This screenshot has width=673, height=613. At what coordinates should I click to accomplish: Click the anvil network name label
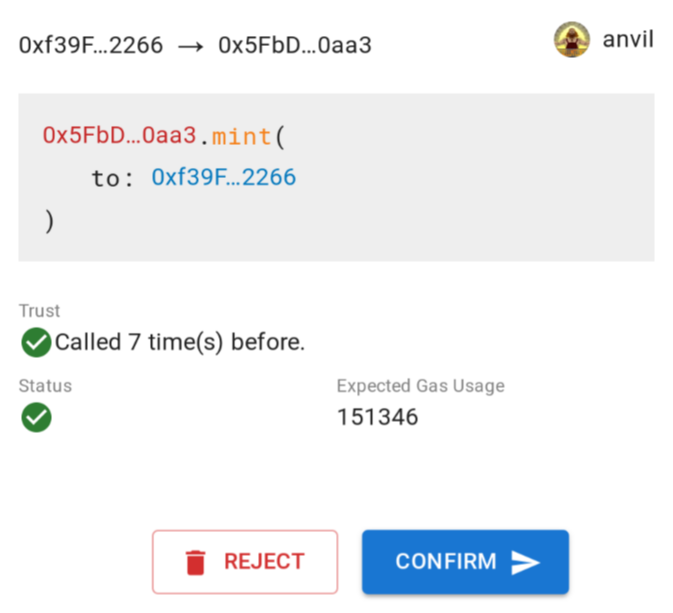[628, 41]
